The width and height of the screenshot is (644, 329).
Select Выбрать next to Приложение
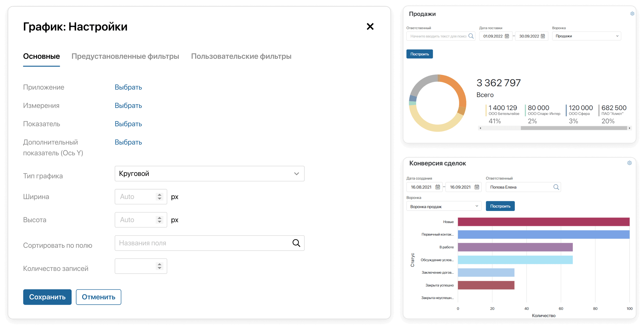[128, 87]
